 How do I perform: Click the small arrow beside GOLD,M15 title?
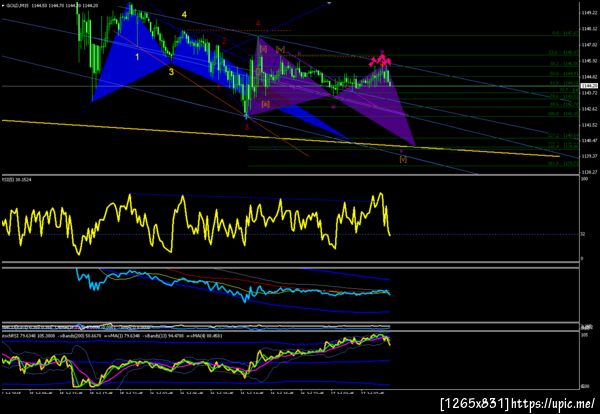point(3,5)
